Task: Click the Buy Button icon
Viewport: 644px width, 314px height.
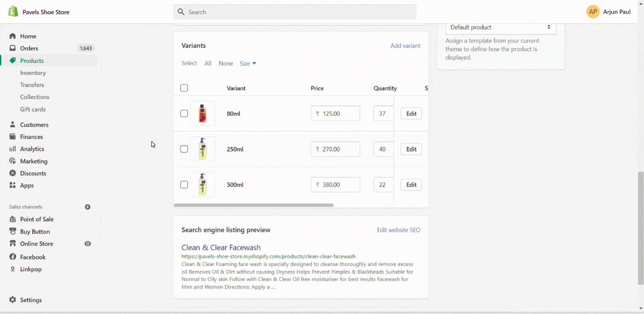Action: tap(13, 232)
